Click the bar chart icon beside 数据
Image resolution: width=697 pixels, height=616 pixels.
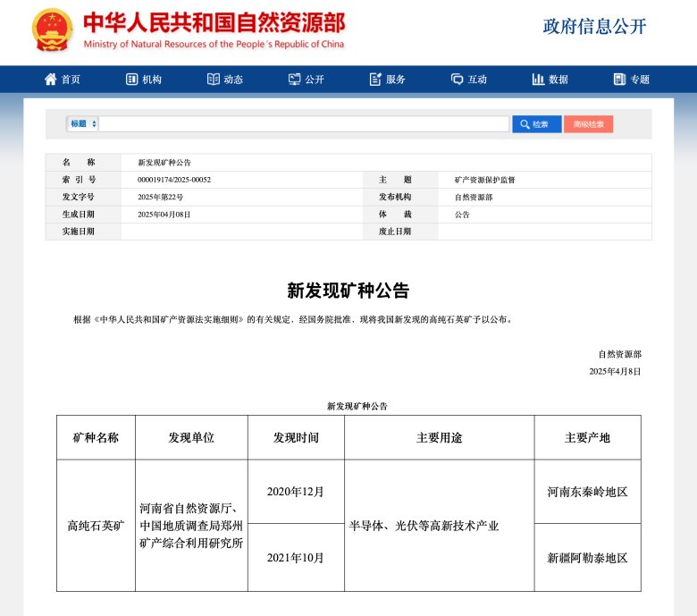pyautogui.click(x=538, y=79)
